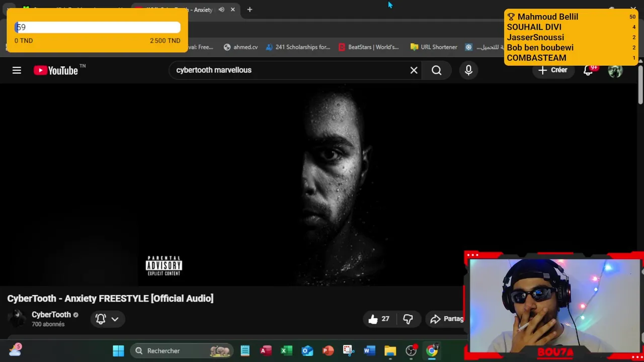644x362 pixels.
Task: Clear the search text with X
Action: point(414,70)
